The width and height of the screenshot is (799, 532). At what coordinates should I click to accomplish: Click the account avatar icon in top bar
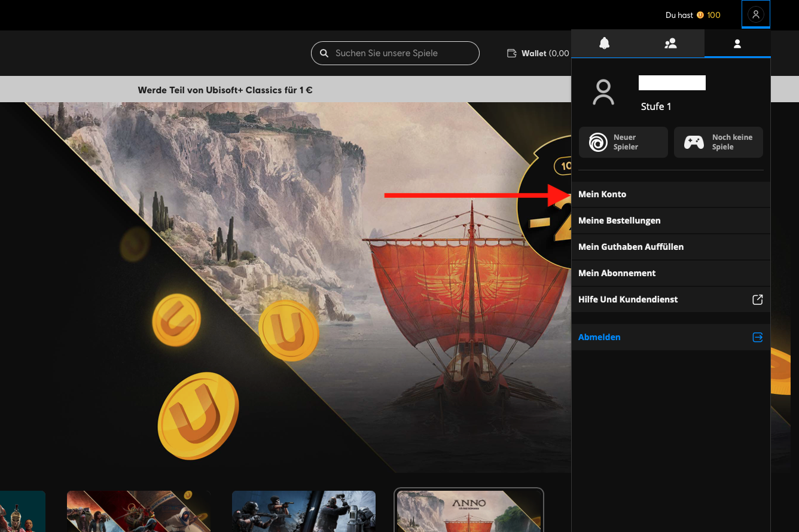tap(756, 15)
